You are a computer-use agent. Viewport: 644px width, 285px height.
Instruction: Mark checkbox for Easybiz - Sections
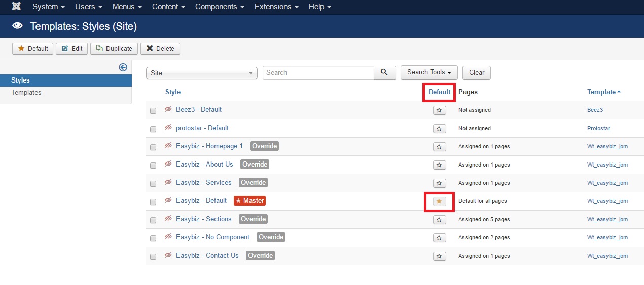pyautogui.click(x=153, y=220)
